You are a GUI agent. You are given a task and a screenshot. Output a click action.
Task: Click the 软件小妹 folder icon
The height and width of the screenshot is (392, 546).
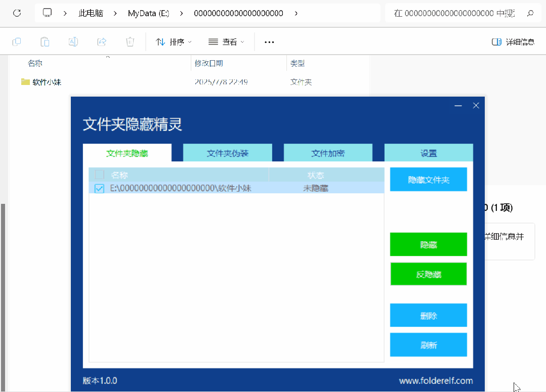25,82
